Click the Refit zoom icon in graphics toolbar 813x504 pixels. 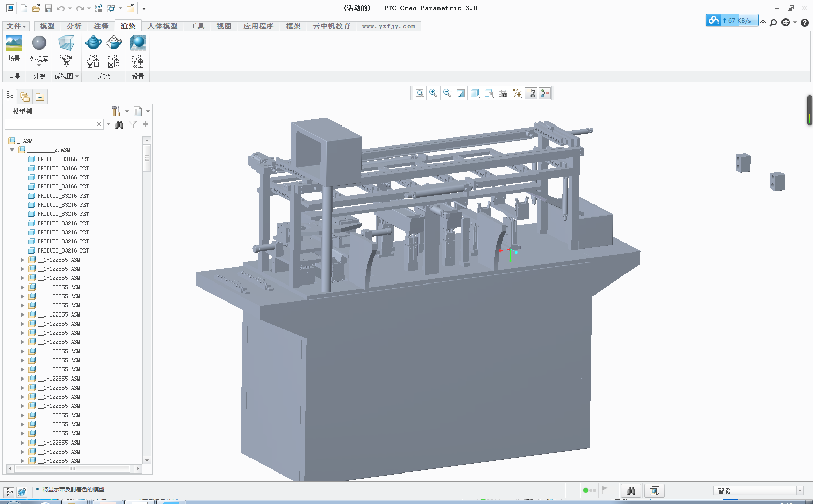click(420, 93)
